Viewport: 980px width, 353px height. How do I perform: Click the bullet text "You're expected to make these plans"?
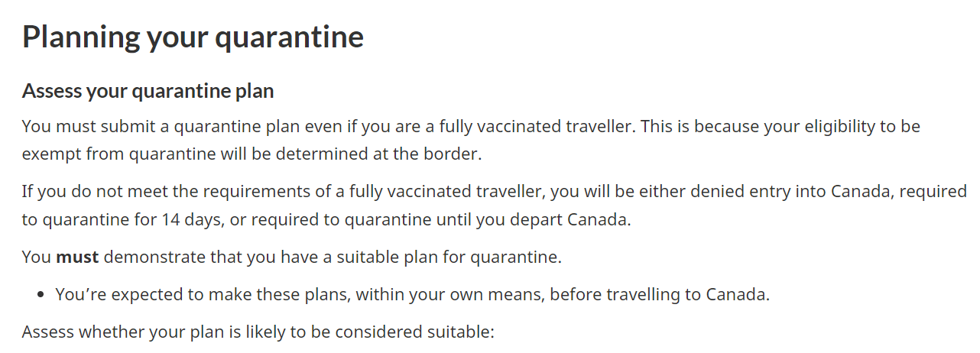click(199, 294)
